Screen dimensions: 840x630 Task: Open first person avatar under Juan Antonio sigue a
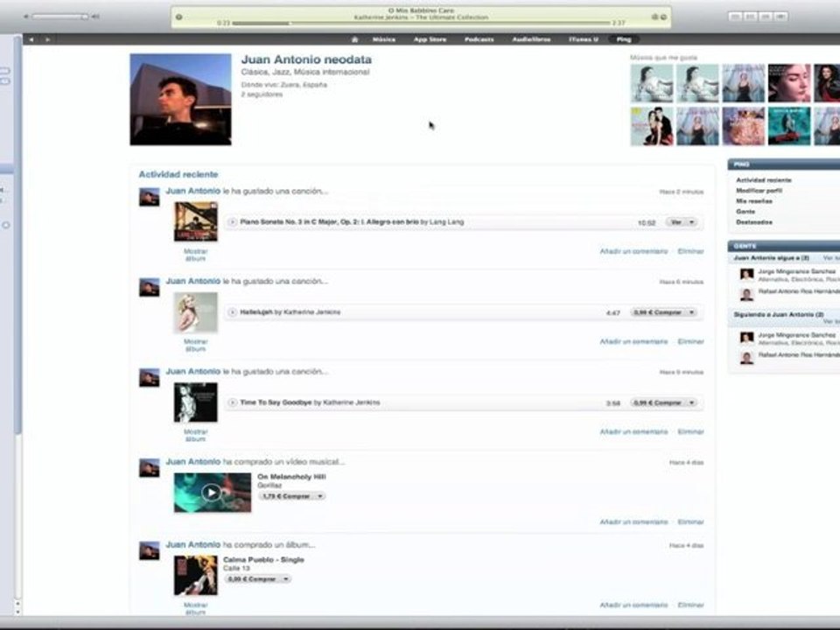(x=746, y=275)
